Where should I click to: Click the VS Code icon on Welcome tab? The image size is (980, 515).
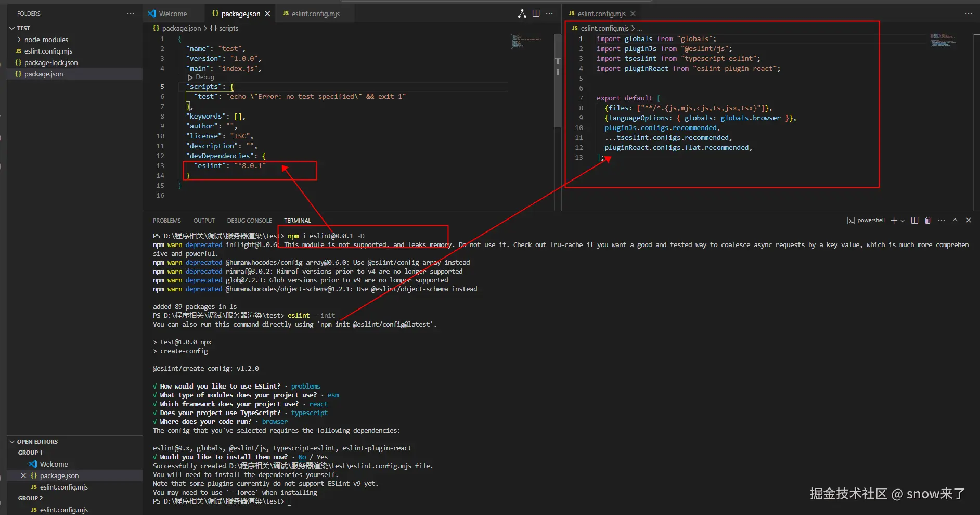click(x=152, y=14)
